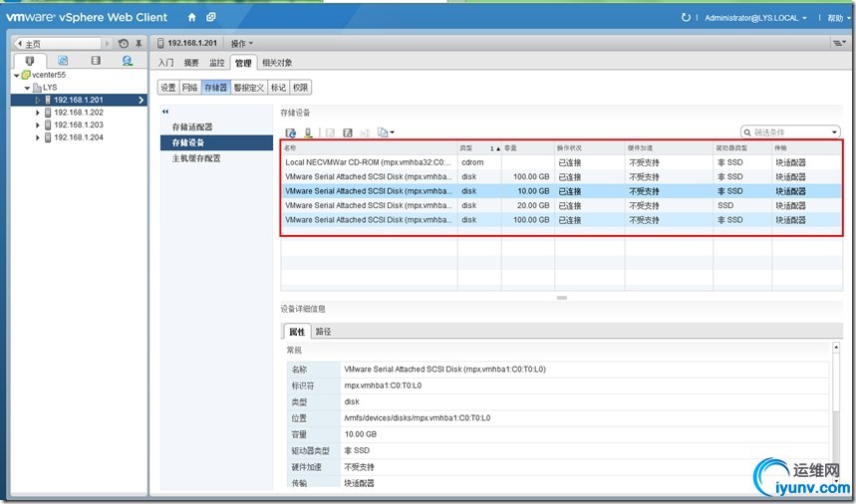Screen dimensions: 856x504
Task: Switch to the 路径 details tab
Action: click(324, 331)
